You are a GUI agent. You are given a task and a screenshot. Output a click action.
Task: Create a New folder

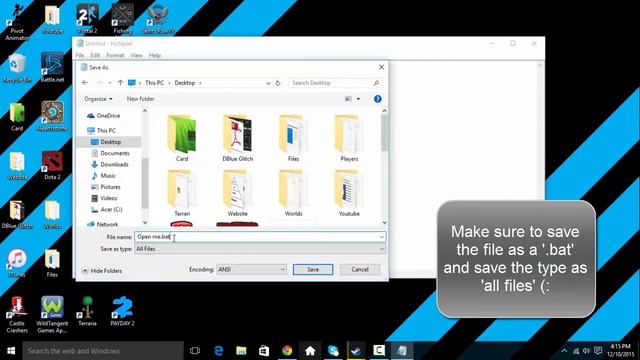(x=140, y=99)
